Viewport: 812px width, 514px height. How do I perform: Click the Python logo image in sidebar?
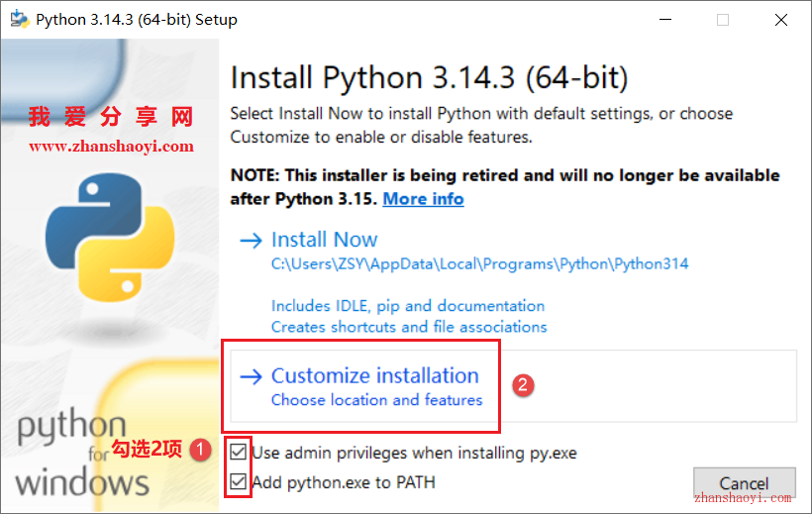tap(110, 238)
